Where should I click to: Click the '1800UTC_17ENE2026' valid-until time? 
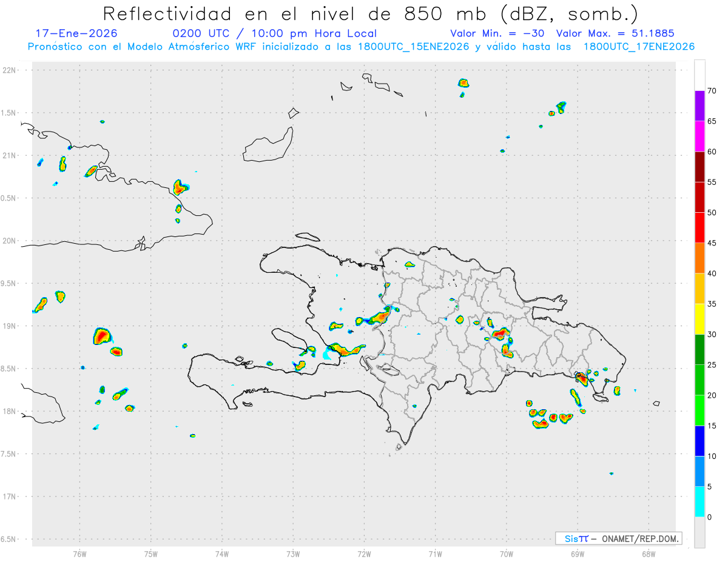coord(639,47)
